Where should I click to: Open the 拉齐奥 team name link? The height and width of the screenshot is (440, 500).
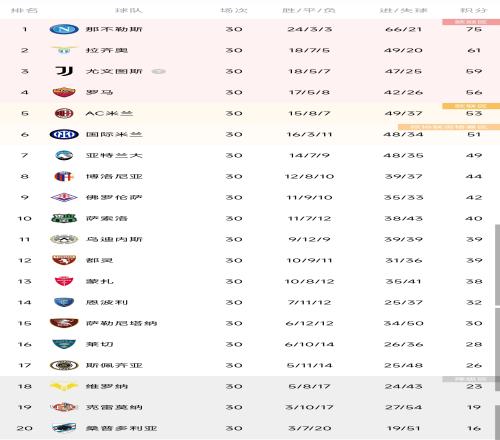click(107, 50)
